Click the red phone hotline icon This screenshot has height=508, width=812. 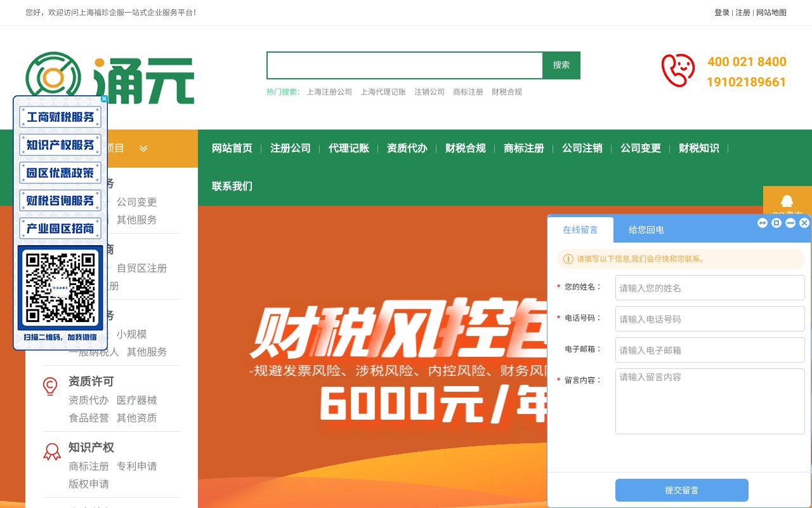[678, 70]
